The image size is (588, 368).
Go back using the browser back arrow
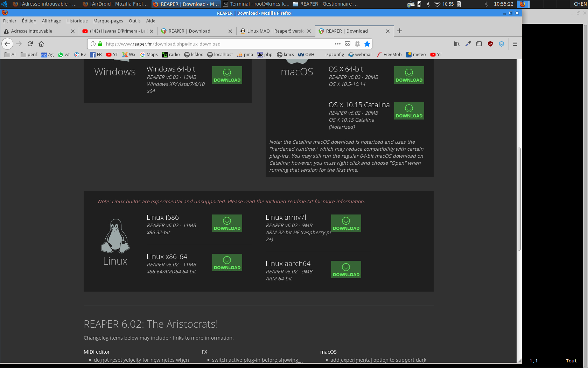click(x=7, y=44)
